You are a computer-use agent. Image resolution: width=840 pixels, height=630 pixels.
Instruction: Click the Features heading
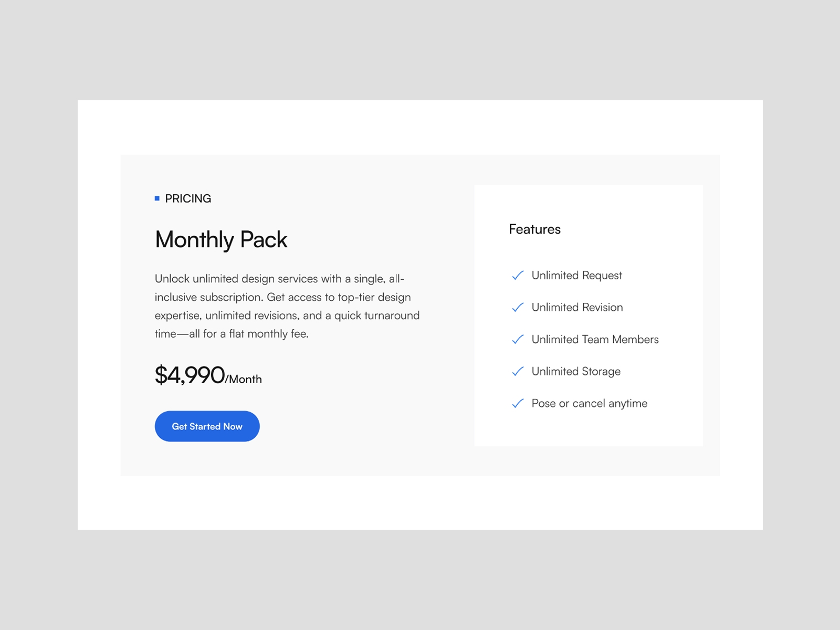[x=534, y=229]
